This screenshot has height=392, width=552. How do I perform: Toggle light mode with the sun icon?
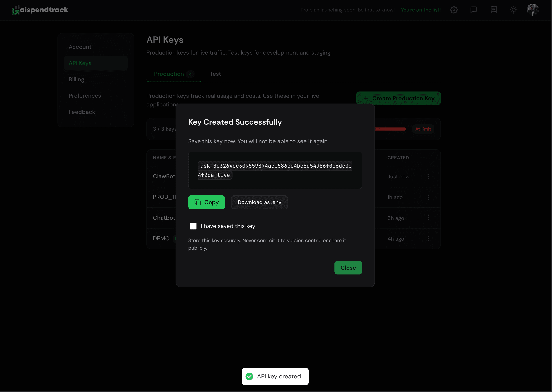[x=514, y=10]
